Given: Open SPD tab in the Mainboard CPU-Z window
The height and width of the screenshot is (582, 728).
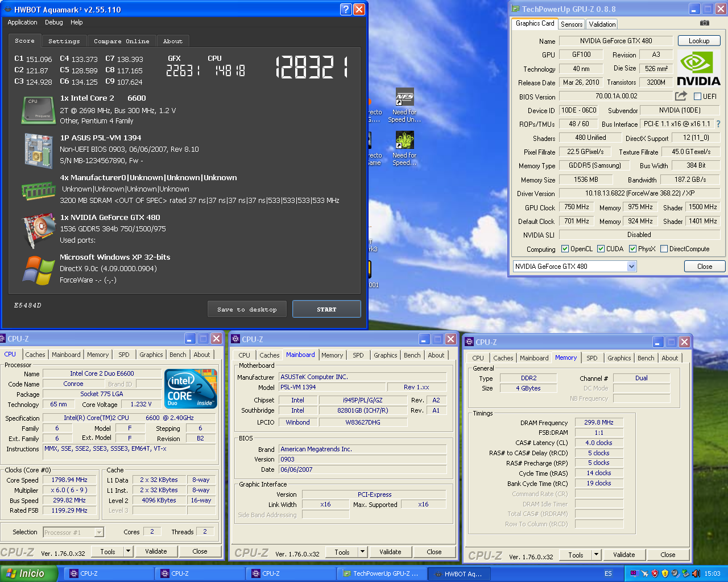Looking at the screenshot, I should pos(358,355).
